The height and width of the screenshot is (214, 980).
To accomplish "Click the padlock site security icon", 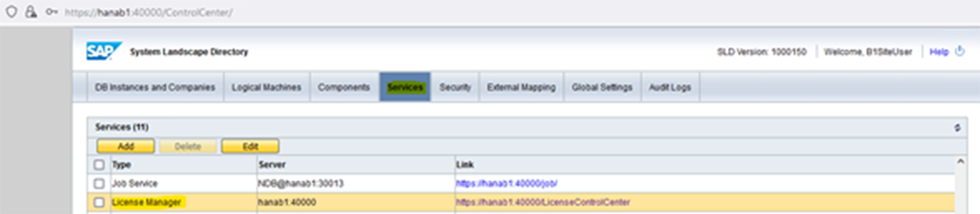I will [x=31, y=12].
